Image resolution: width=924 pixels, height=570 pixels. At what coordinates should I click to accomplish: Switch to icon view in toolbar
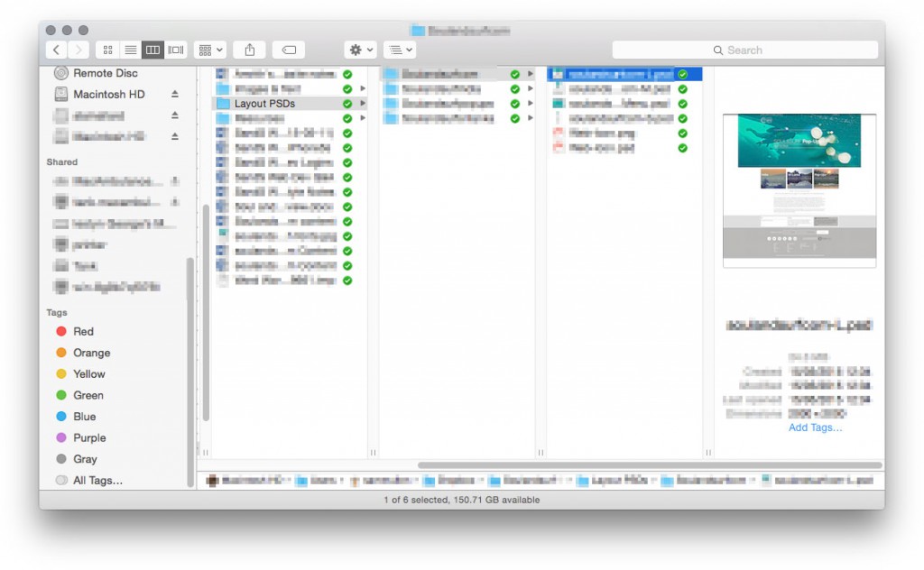pyautogui.click(x=108, y=50)
